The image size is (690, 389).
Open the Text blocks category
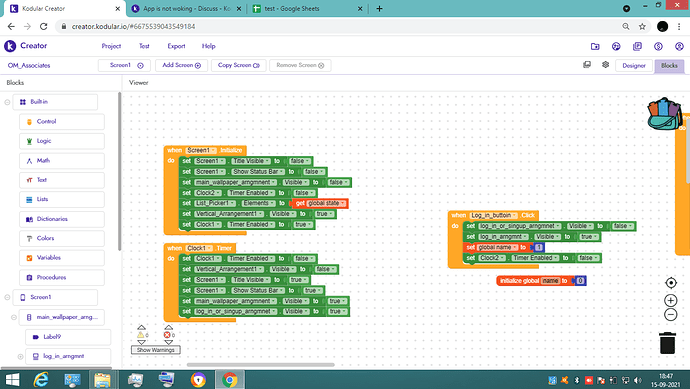pos(62,180)
